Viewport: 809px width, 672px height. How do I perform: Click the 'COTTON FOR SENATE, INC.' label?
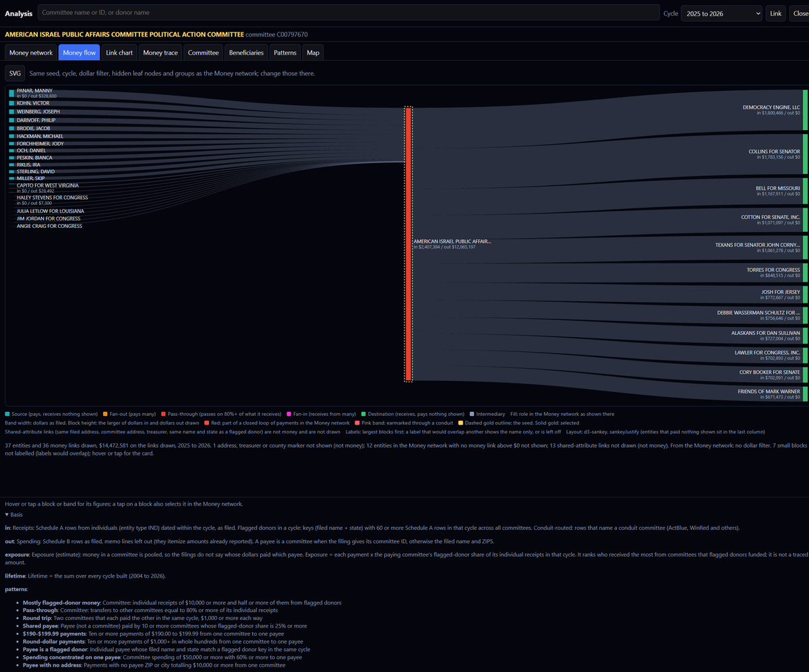771,217
